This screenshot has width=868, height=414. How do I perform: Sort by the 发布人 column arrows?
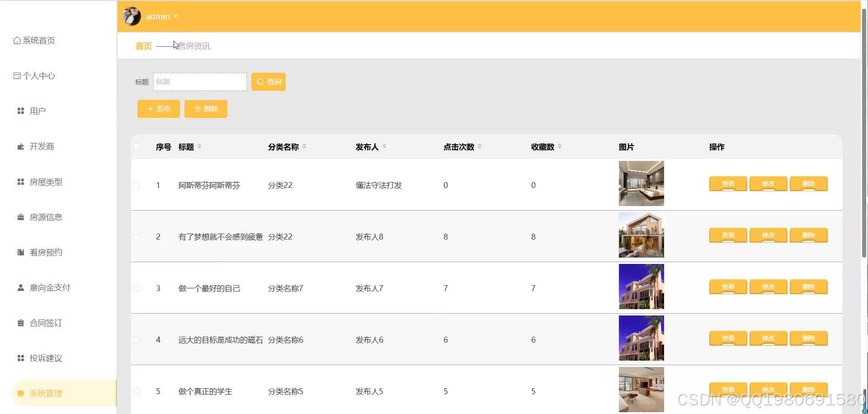click(384, 146)
